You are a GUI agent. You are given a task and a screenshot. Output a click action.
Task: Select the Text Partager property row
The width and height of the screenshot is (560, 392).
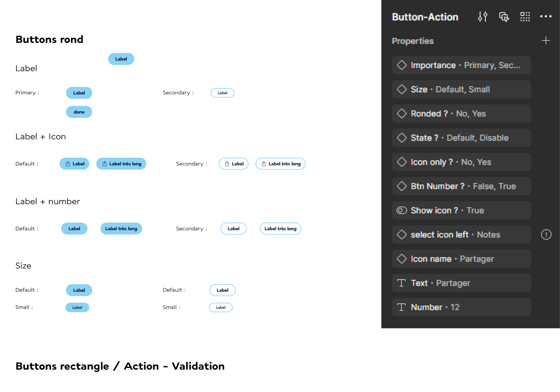click(461, 283)
